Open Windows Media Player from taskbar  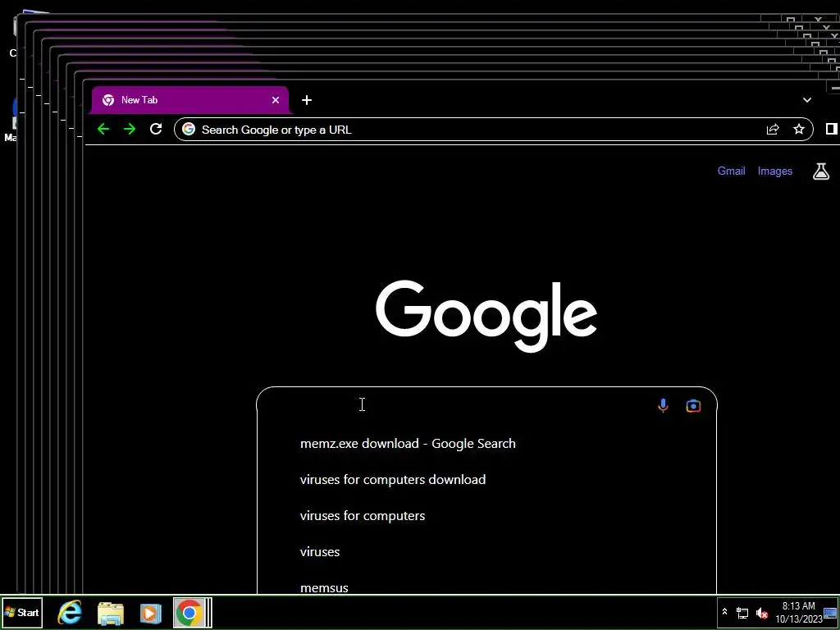(151, 613)
